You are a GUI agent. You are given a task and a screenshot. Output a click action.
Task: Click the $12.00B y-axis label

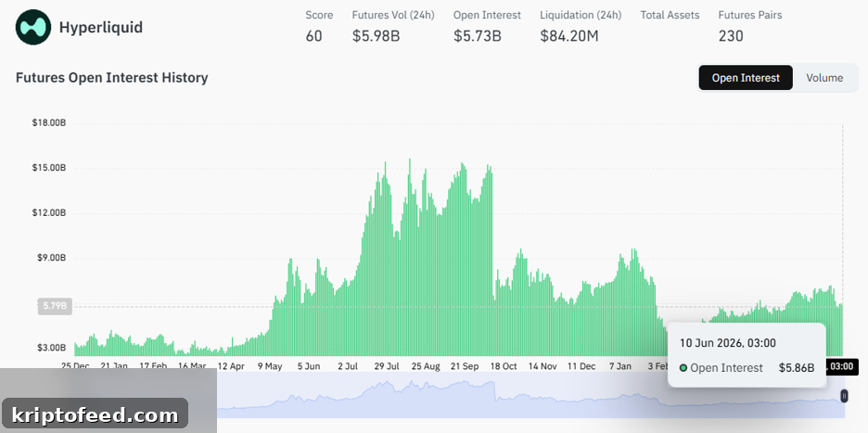click(49, 213)
